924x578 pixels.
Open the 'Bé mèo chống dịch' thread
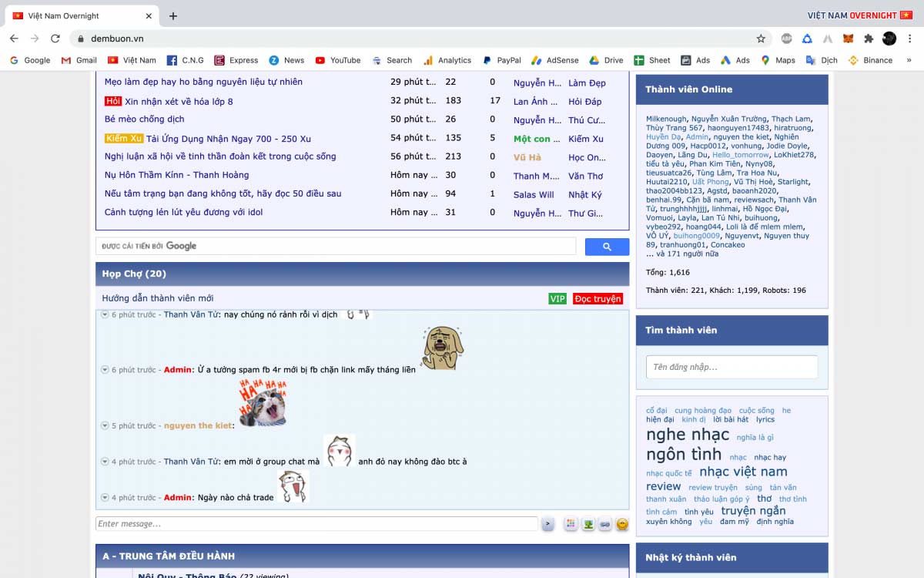coord(145,119)
